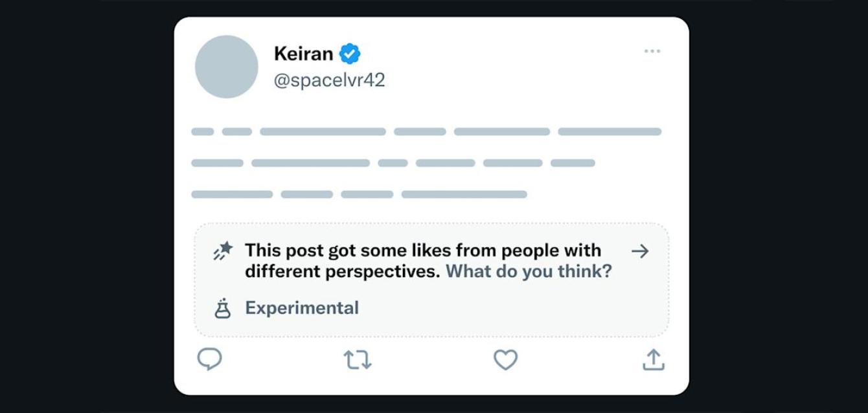This screenshot has height=413, width=868.
Task: Select the Experimental beaker icon
Action: click(223, 307)
